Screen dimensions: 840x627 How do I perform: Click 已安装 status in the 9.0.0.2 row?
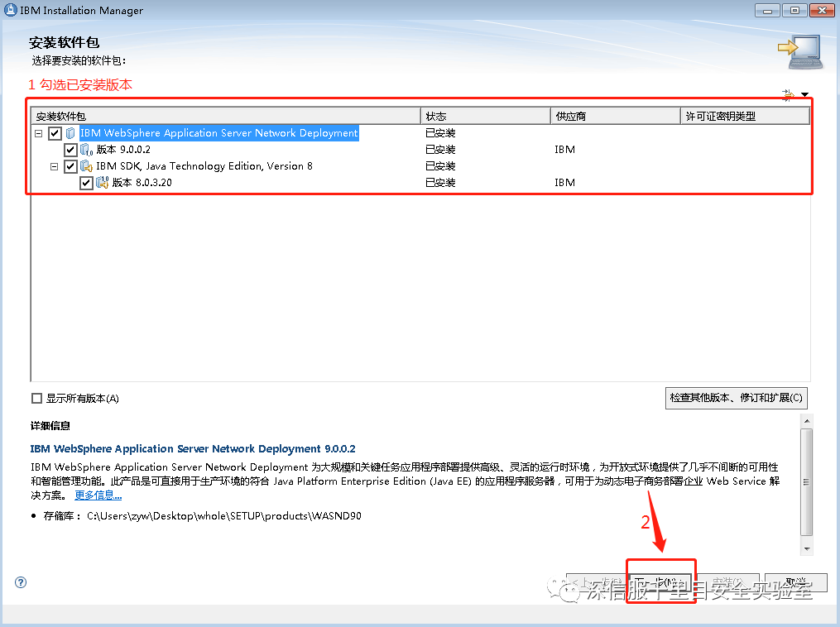440,150
